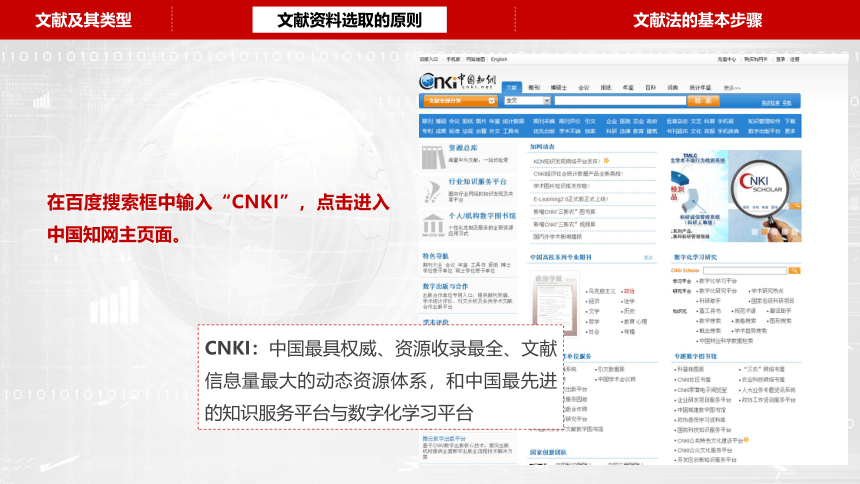Open the 个人/机构数字图书馆 heading link
This screenshot has width=860, height=484.
(x=482, y=216)
